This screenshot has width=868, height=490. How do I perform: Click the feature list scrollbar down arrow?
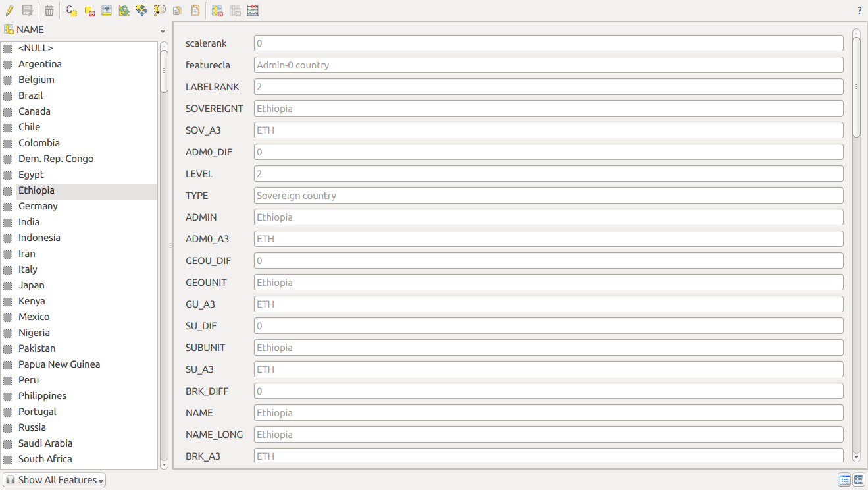pos(164,464)
